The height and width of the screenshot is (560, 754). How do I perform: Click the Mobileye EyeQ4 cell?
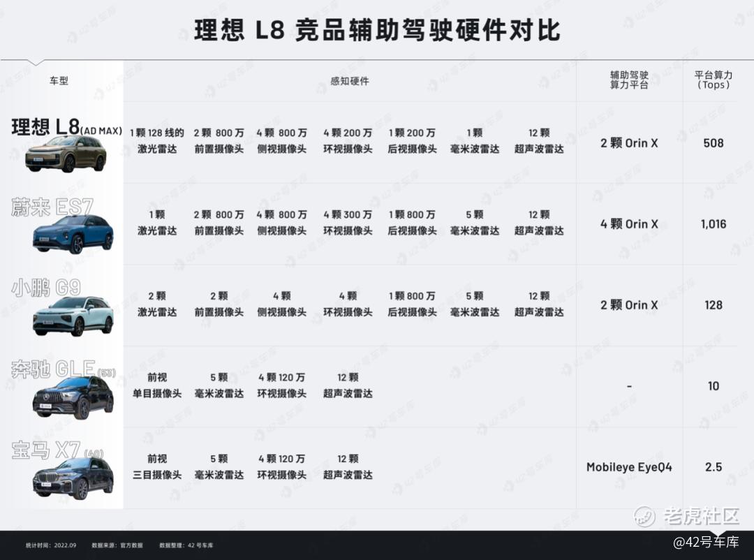(629, 467)
